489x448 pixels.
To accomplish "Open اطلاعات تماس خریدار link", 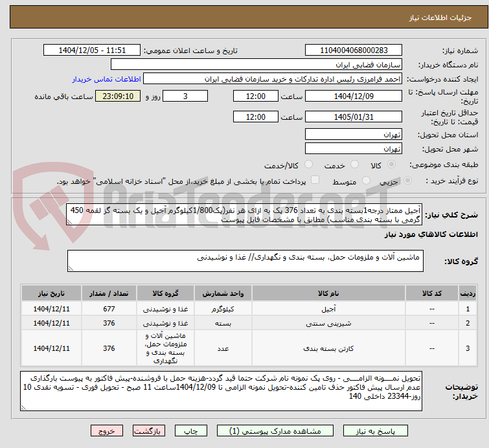I will coord(107,79).
